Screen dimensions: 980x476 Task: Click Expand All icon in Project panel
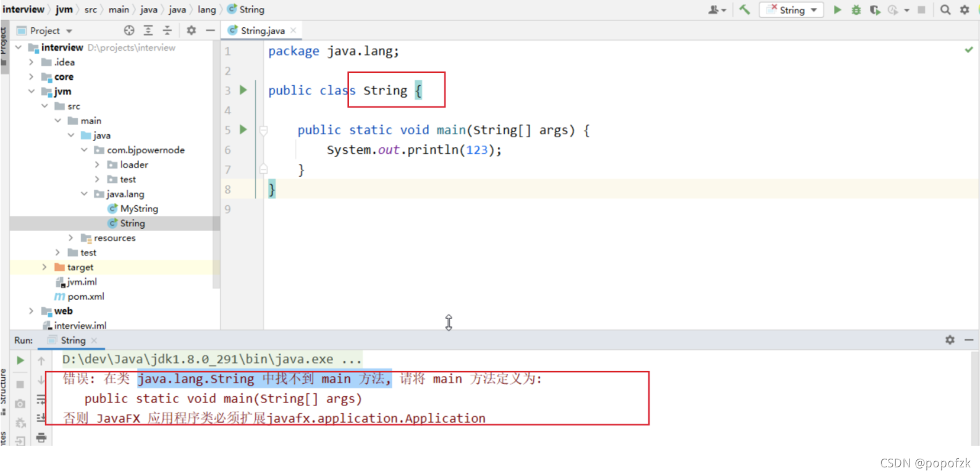[148, 30]
